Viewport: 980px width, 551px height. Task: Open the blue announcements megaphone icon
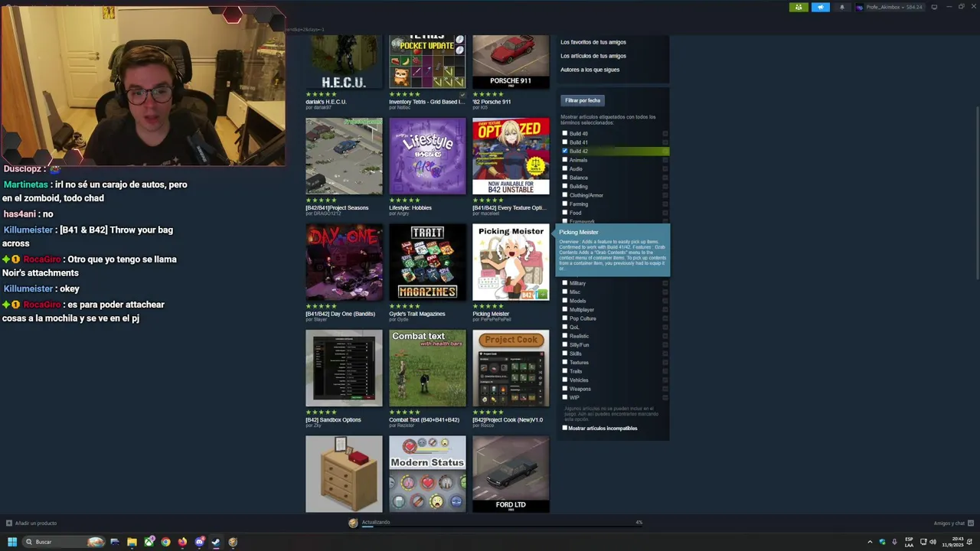(820, 7)
